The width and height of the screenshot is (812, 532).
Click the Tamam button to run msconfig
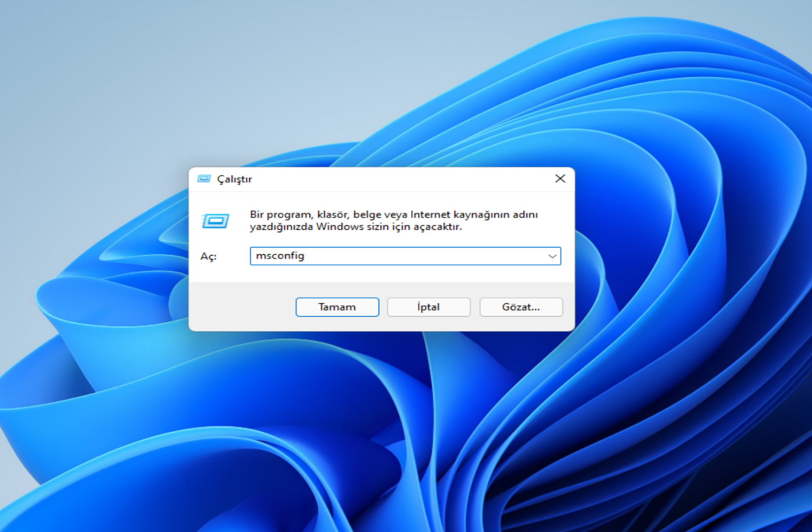point(337,307)
